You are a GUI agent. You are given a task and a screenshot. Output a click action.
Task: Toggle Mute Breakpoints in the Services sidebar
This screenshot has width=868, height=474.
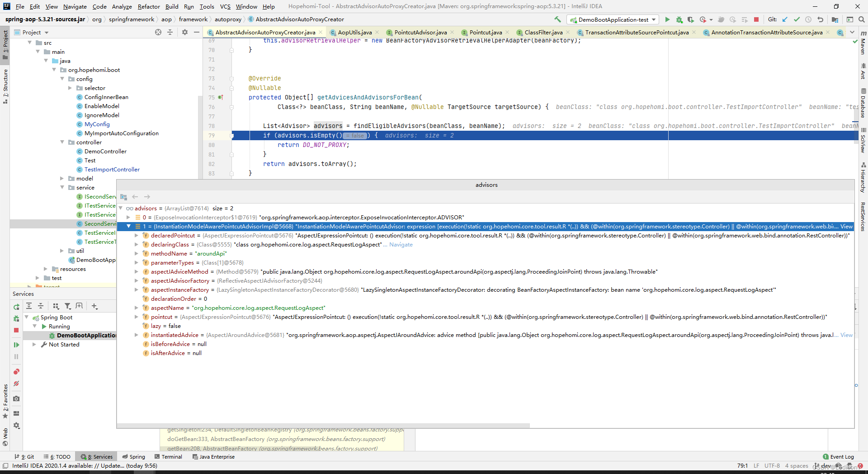(16, 384)
